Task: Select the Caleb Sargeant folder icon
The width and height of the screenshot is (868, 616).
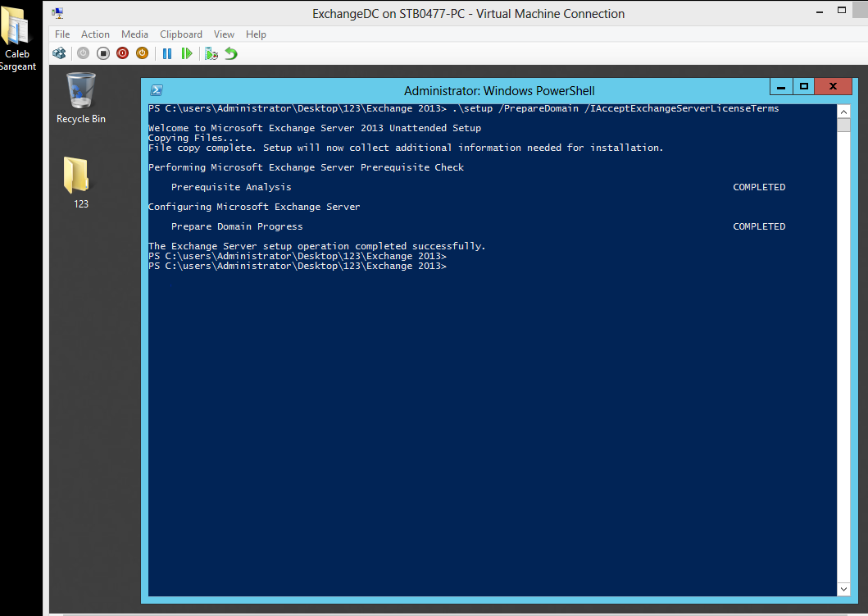Action: pyautogui.click(x=16, y=38)
